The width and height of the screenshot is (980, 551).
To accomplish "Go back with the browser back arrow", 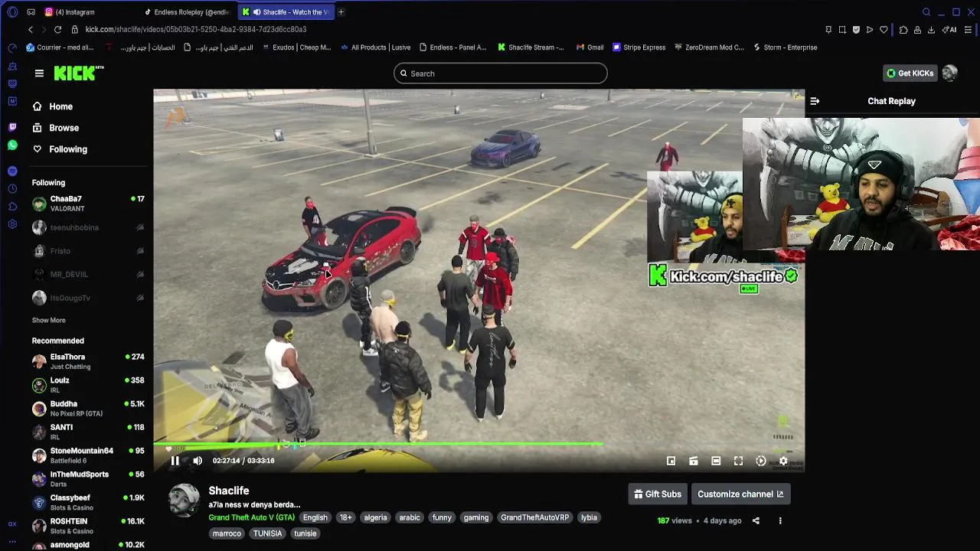I will pyautogui.click(x=31, y=29).
